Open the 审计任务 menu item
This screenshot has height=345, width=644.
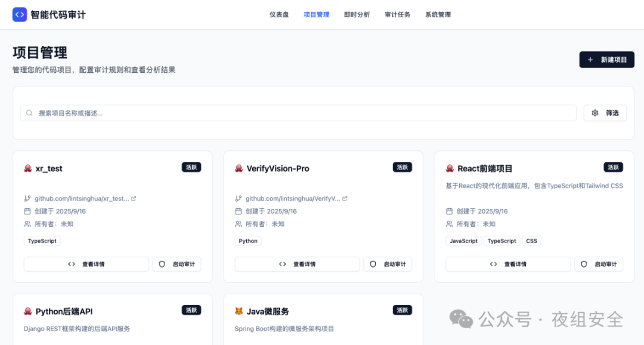(x=397, y=14)
